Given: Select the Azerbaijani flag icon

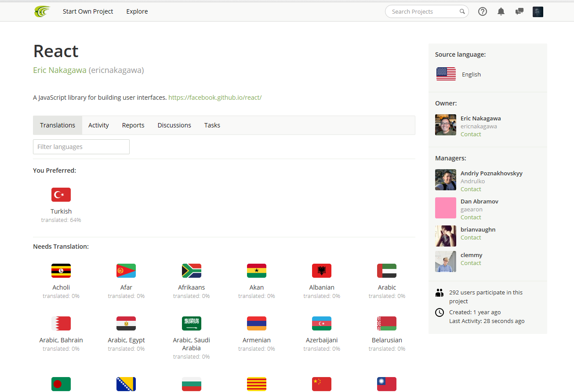Looking at the screenshot, I should click(x=322, y=323).
